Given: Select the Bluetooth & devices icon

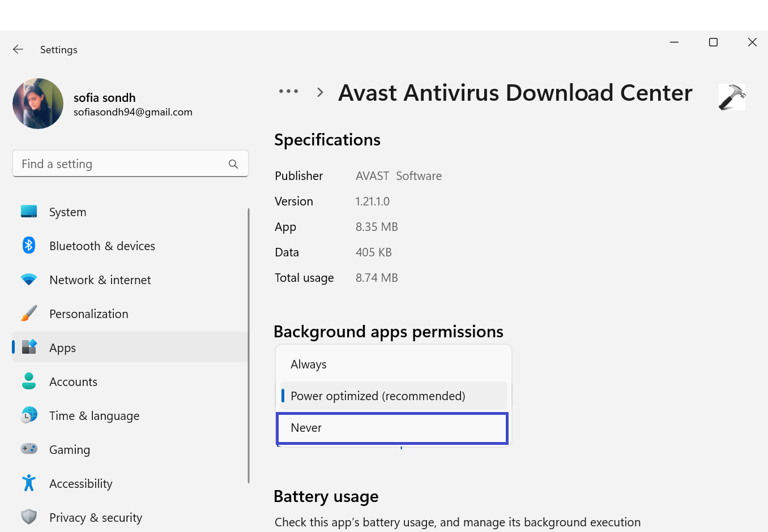Looking at the screenshot, I should point(28,245).
